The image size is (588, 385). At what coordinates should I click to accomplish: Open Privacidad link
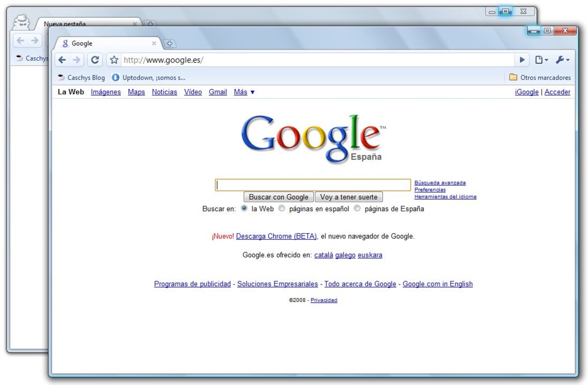(x=324, y=300)
